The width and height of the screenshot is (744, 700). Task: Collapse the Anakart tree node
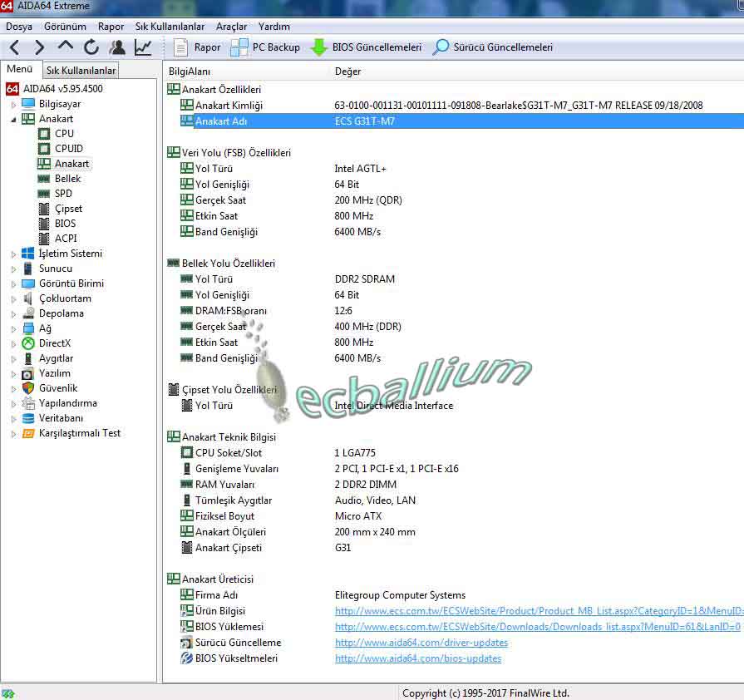[13, 120]
